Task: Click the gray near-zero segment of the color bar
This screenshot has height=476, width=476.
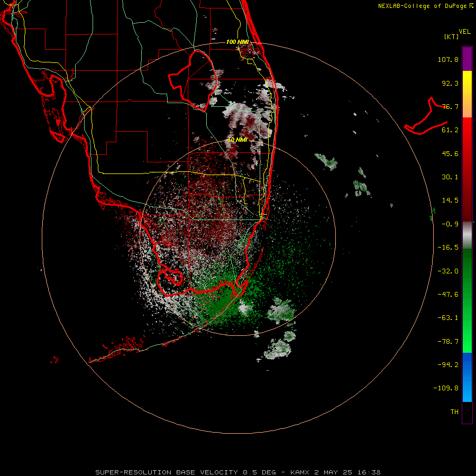Action: (x=467, y=235)
